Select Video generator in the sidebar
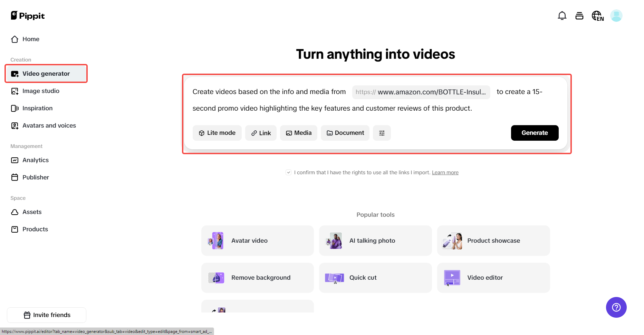 point(46,74)
